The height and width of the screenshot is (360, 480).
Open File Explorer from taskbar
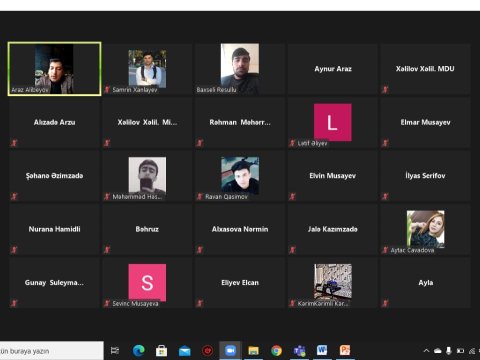point(253,351)
